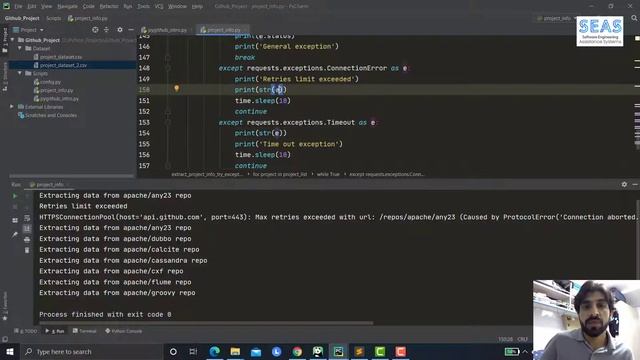Open Google Chrome from the taskbar

click(297, 351)
